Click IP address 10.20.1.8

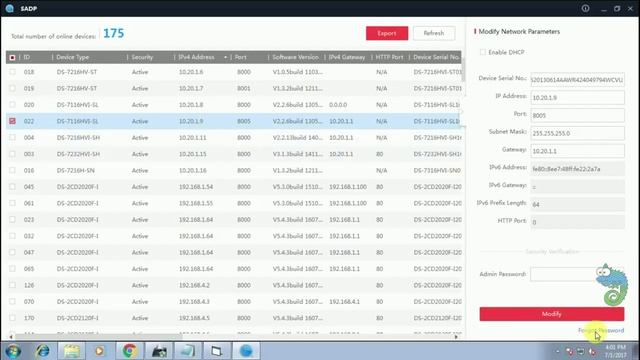click(191, 104)
